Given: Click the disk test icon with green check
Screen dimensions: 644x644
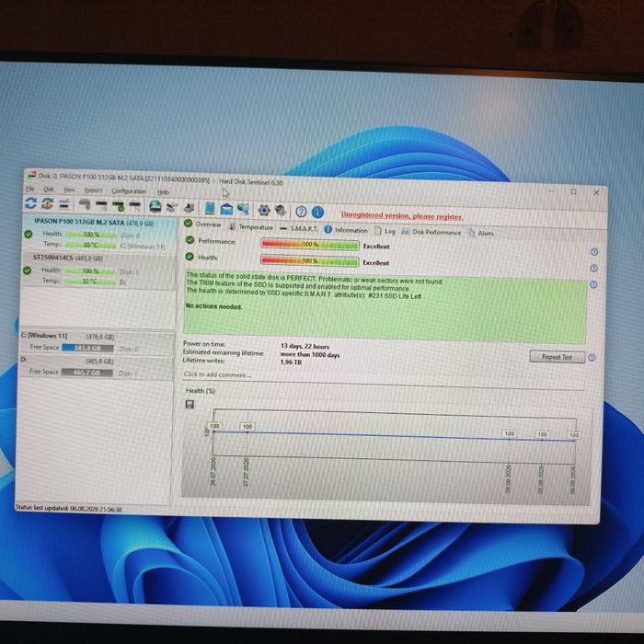Looking at the screenshot, I should pos(119,206).
